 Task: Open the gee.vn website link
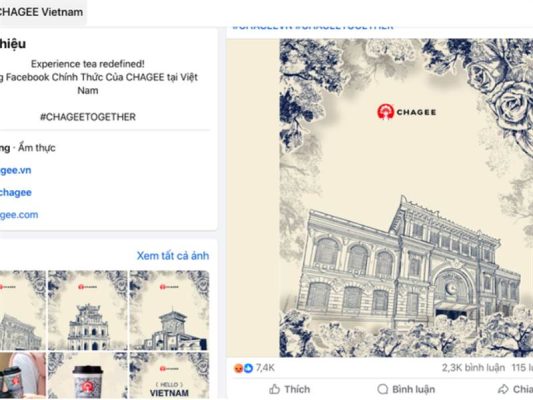[x=16, y=170]
